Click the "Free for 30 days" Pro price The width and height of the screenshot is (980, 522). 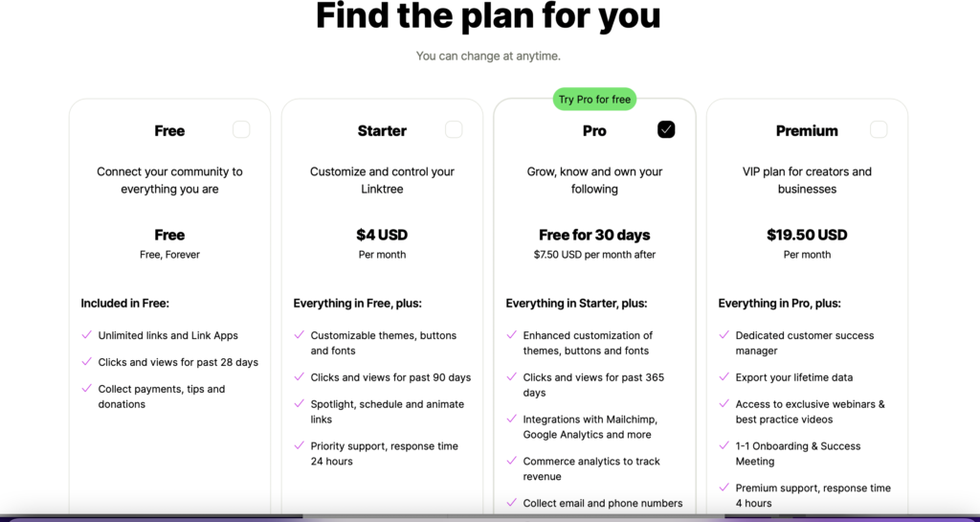(x=594, y=235)
